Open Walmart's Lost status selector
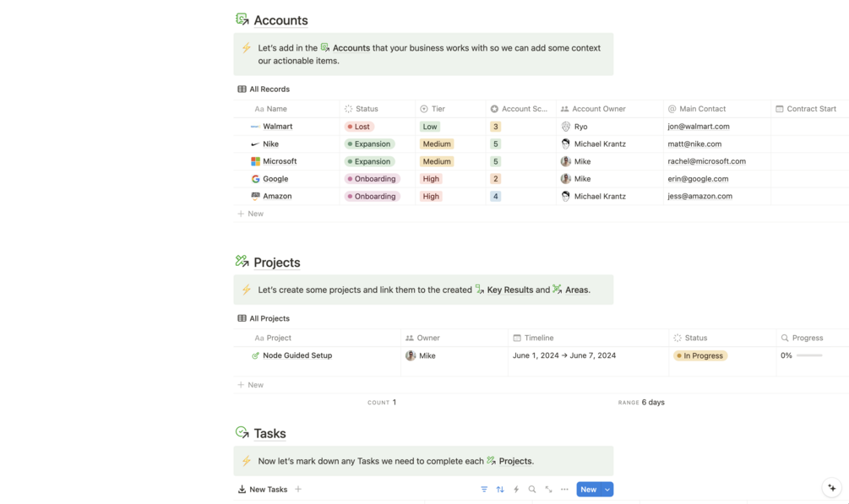 point(358,127)
